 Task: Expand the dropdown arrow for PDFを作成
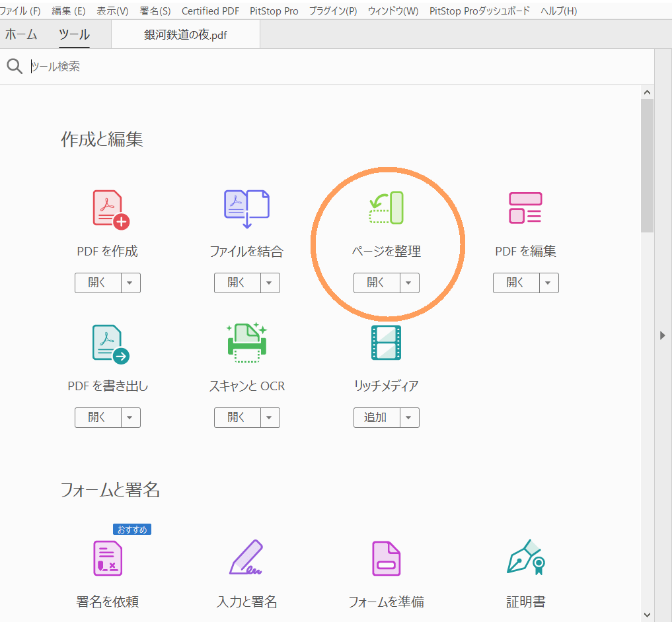(131, 283)
